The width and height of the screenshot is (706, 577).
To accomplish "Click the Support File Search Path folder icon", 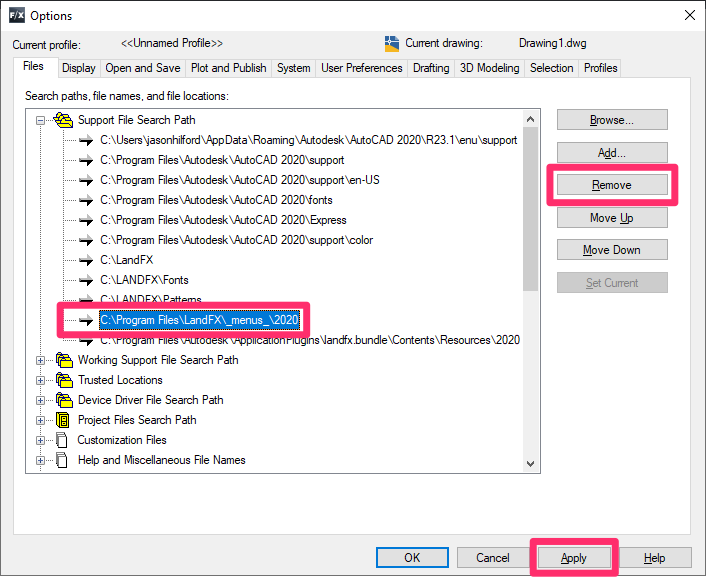I will pyautogui.click(x=63, y=120).
